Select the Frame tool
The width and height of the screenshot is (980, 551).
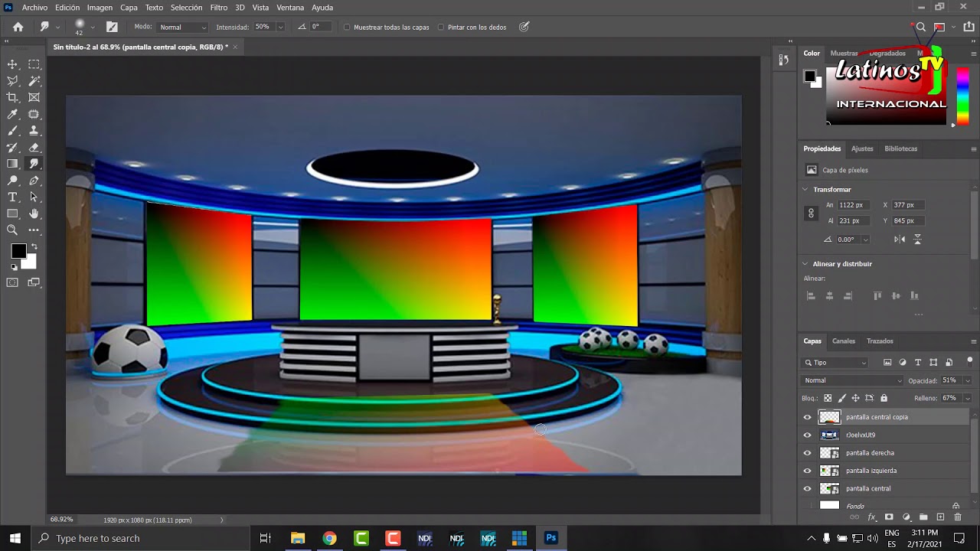point(34,98)
